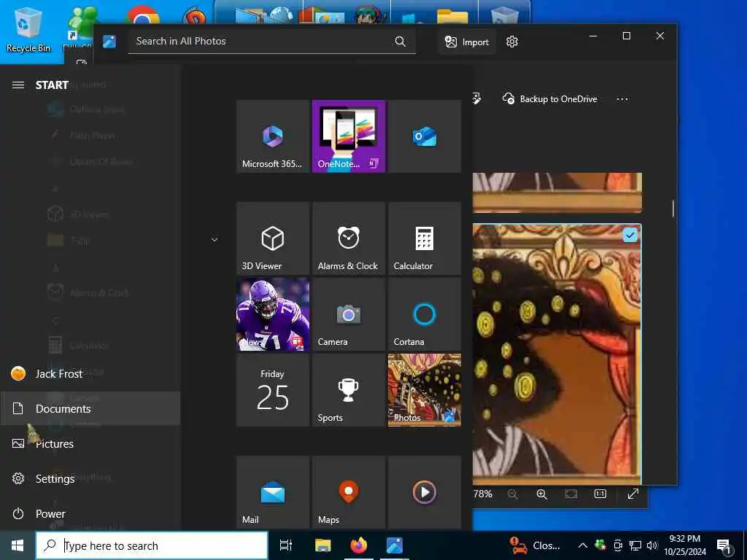The width and height of the screenshot is (747, 560).
Task: Open Photos more options ellipsis
Action: 622,99
